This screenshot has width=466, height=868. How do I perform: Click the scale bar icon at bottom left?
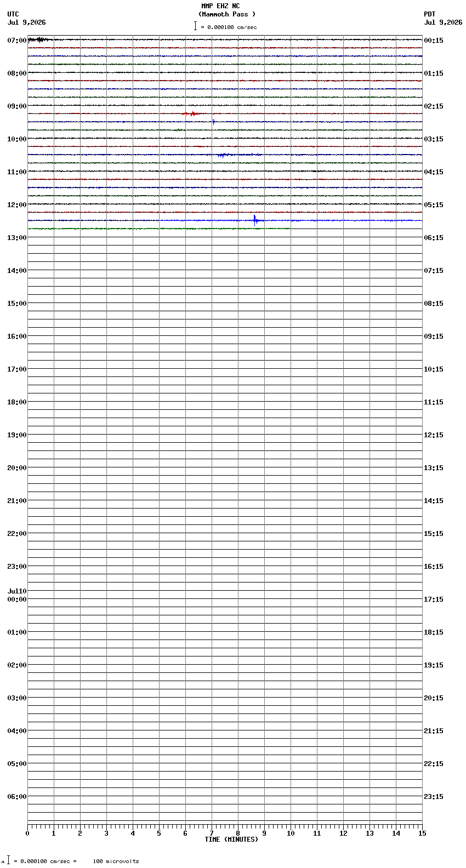pyautogui.click(x=8, y=860)
